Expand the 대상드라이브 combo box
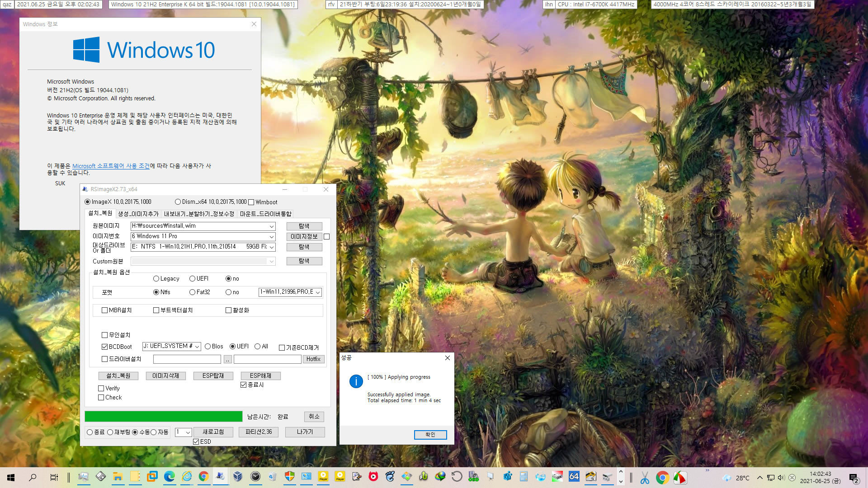 (x=271, y=247)
